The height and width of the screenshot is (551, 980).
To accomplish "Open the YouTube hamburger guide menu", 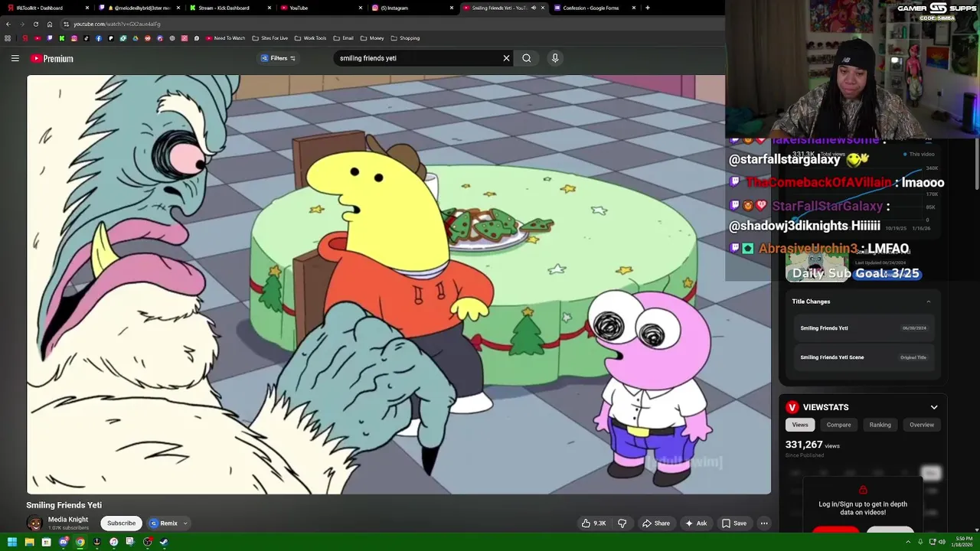I will tap(15, 58).
